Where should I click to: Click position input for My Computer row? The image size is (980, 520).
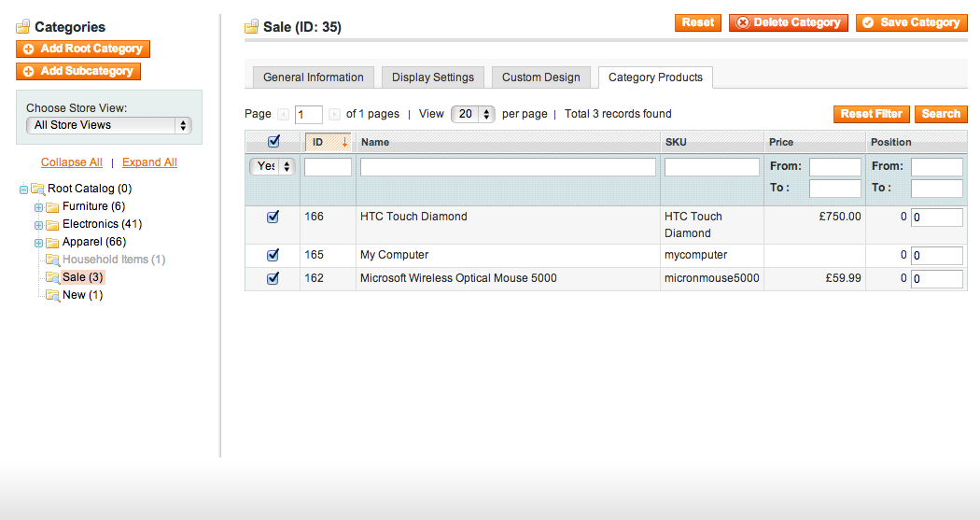click(x=937, y=256)
